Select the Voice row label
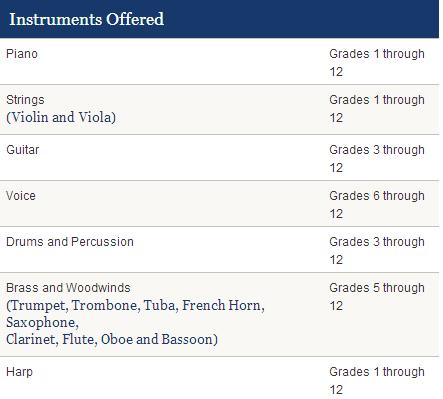 tap(21, 196)
